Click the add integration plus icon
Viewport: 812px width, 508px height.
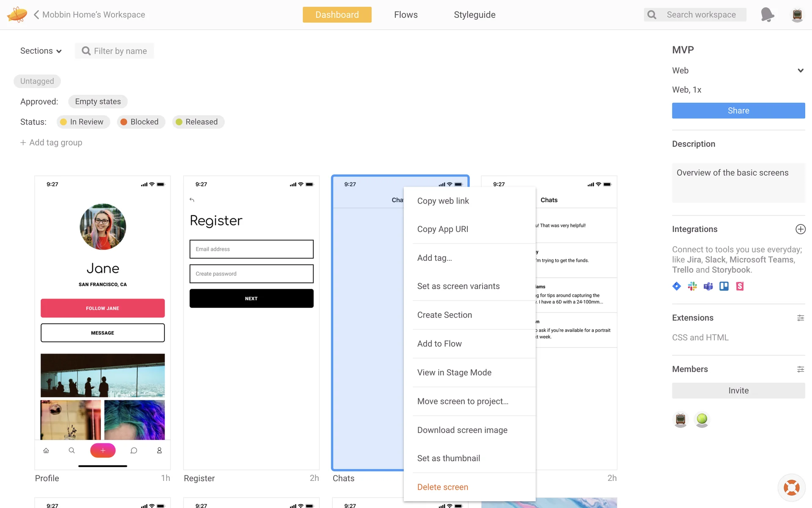800,229
